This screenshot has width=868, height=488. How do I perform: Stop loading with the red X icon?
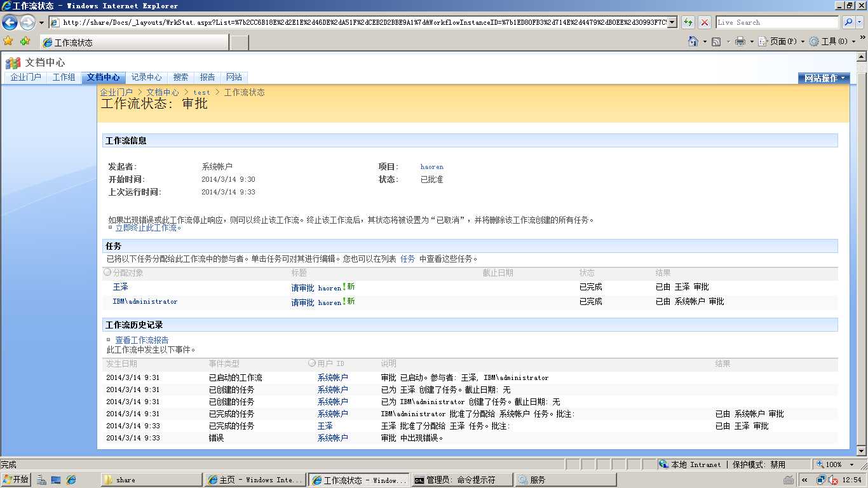coord(705,22)
